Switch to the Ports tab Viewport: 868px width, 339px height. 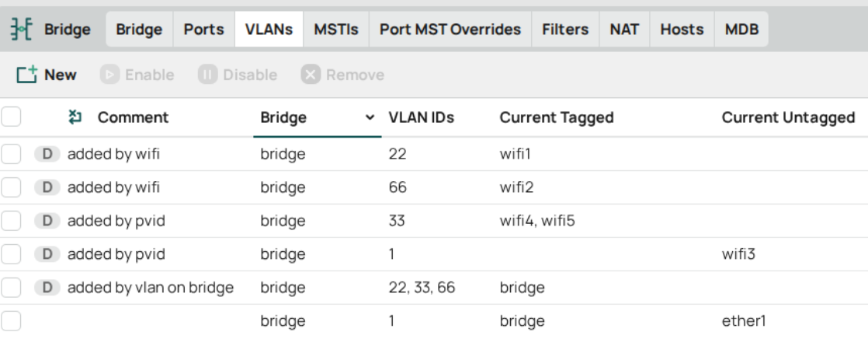(203, 30)
